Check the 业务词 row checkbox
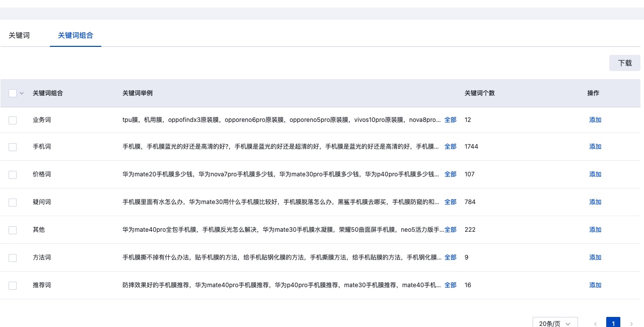644x327 pixels. pos(13,119)
